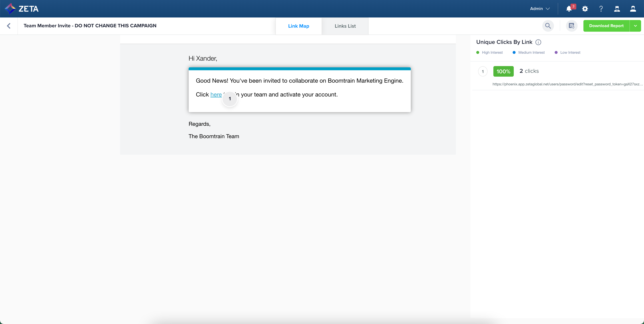Image resolution: width=644 pixels, height=324 pixels.
Task: Click the green 100% badge
Action: point(503,71)
